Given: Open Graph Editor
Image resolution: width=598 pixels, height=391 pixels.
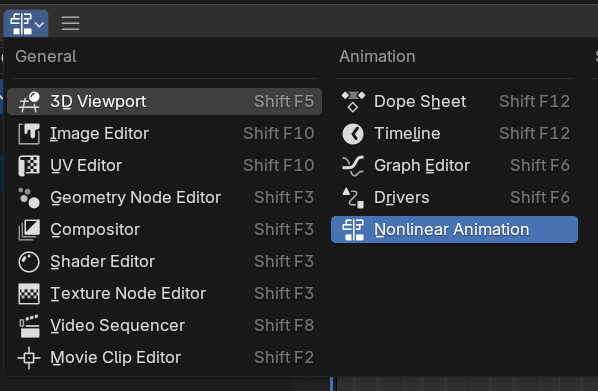Looking at the screenshot, I should [x=455, y=166].
